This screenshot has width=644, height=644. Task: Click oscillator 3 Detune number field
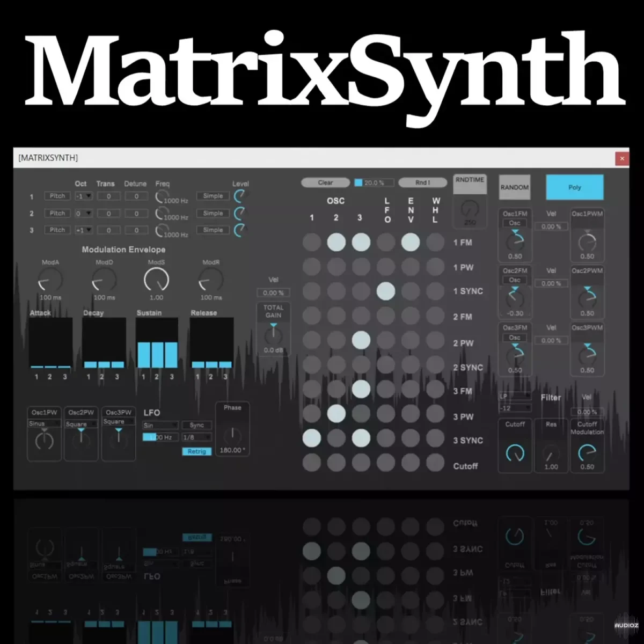pyautogui.click(x=136, y=230)
